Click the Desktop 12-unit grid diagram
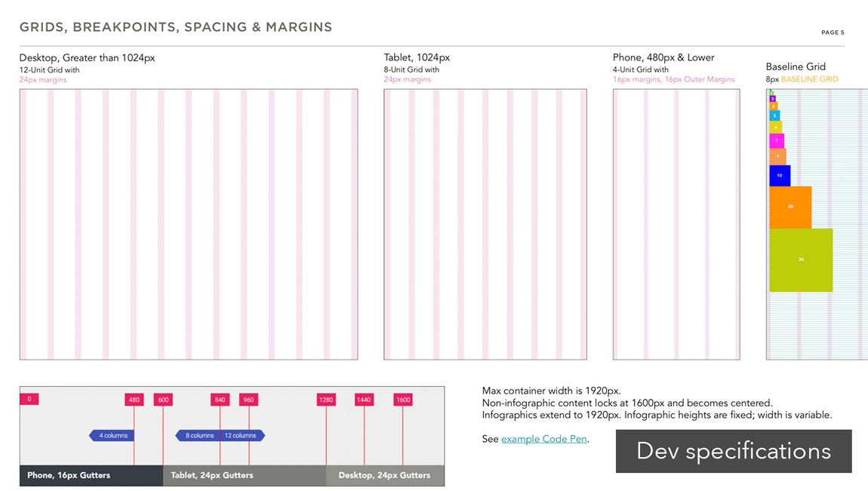868x491 pixels. click(x=189, y=224)
